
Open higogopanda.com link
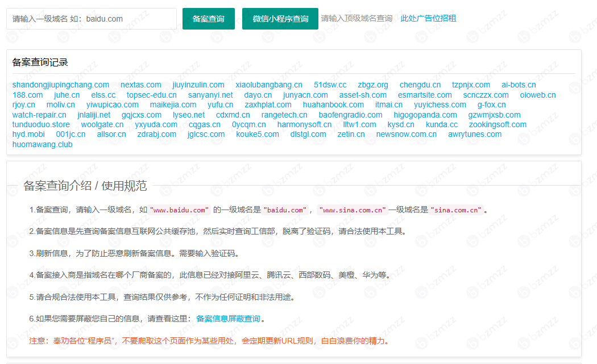coord(425,115)
